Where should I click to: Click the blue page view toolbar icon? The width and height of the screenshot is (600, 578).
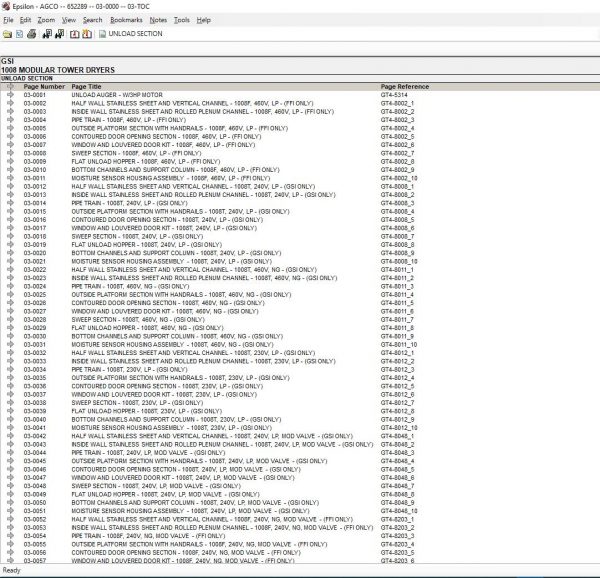click(19, 34)
